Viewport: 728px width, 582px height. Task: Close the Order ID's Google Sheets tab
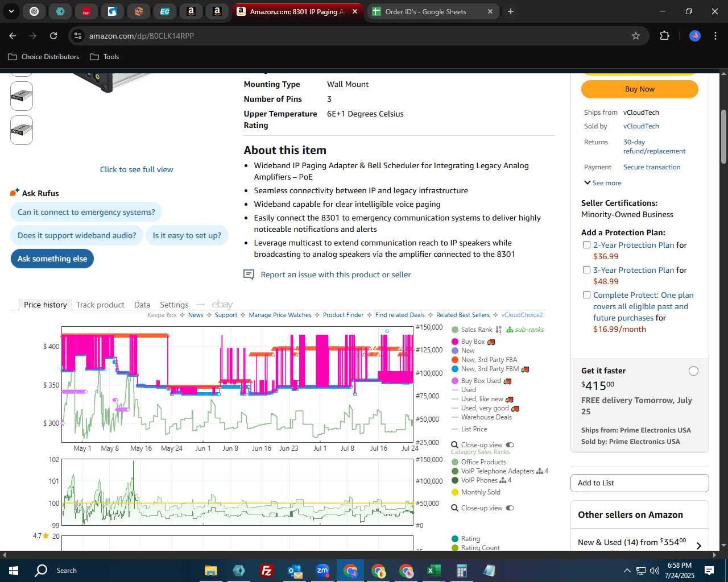490,11
